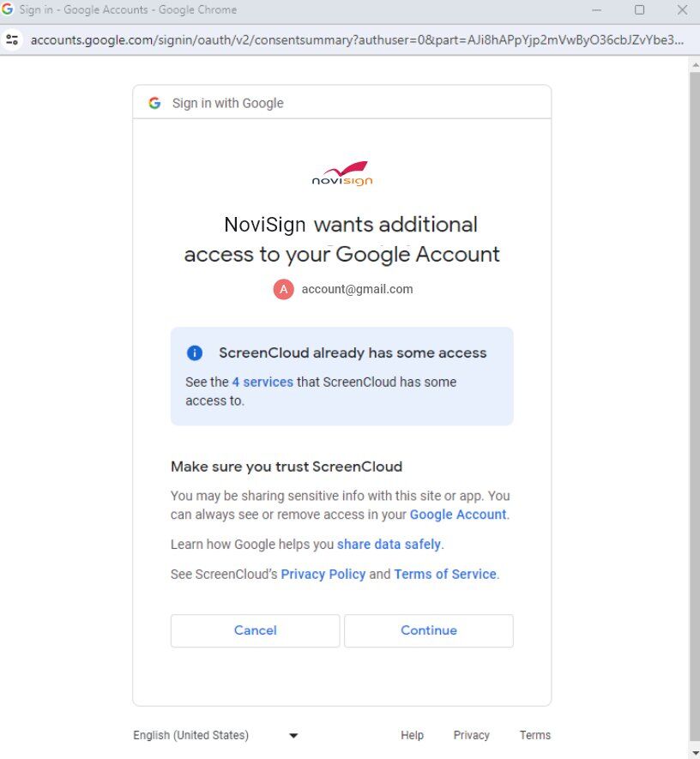Open your Google Account link
This screenshot has height=759, width=700.
click(x=458, y=515)
